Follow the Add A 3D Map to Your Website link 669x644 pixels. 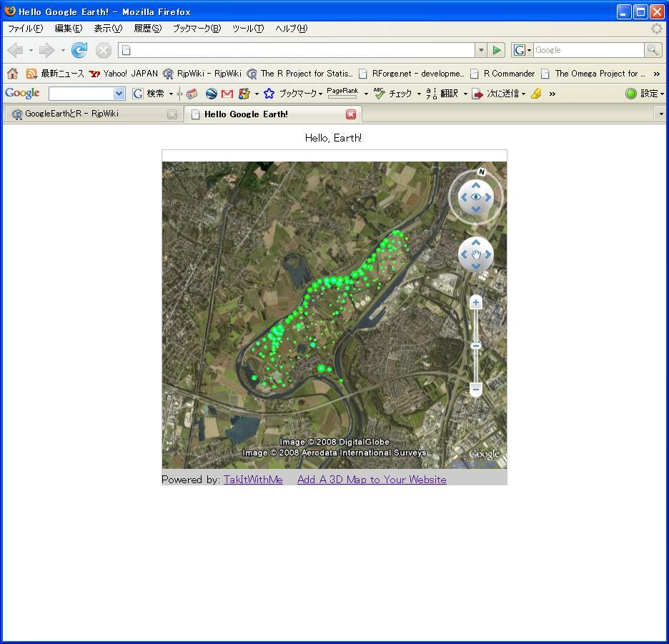click(372, 480)
